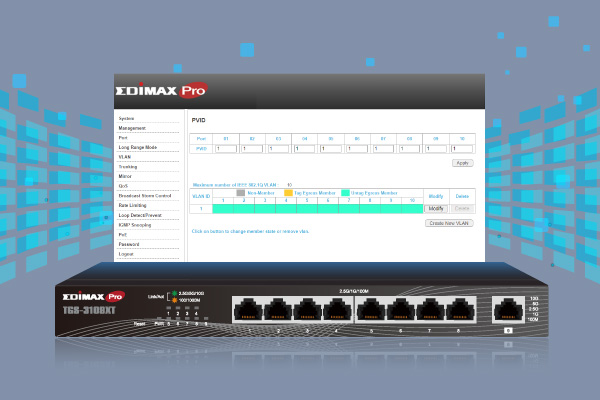
Task: Toggle VLAN 1 membership cell for port 7
Action: pos(349,209)
